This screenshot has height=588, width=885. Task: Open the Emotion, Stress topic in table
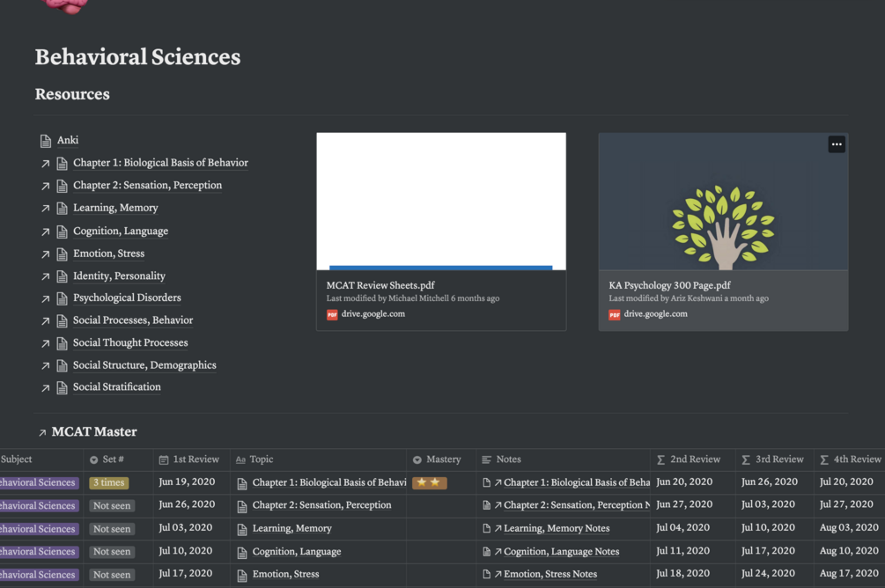click(x=285, y=574)
